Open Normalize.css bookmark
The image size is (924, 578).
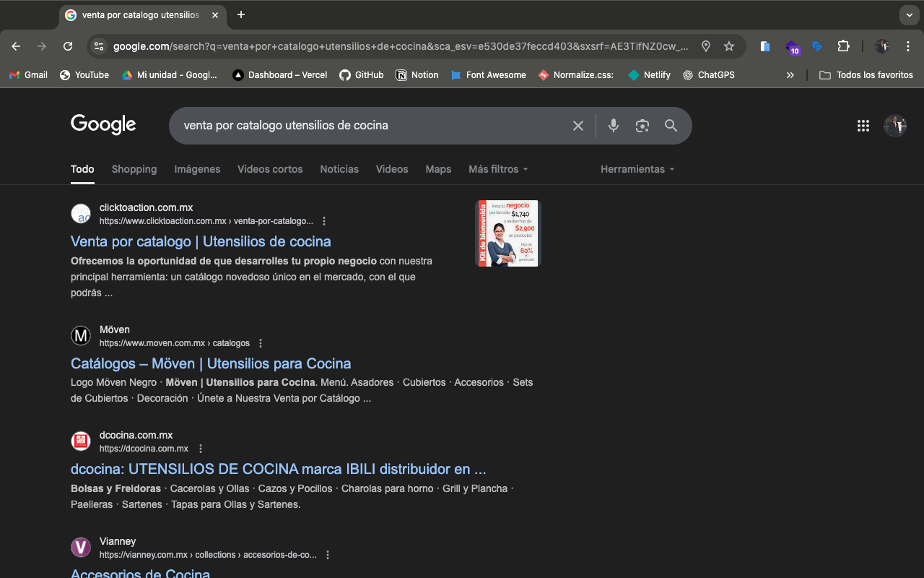click(575, 74)
